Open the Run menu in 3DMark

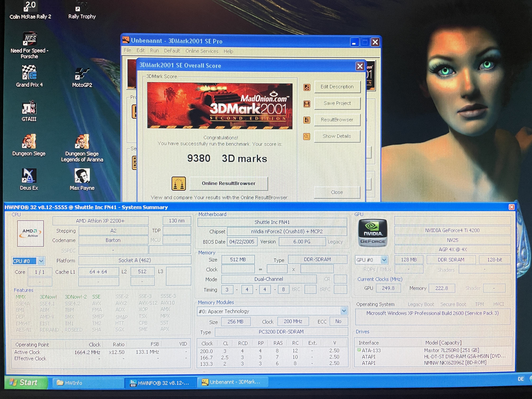tap(154, 51)
